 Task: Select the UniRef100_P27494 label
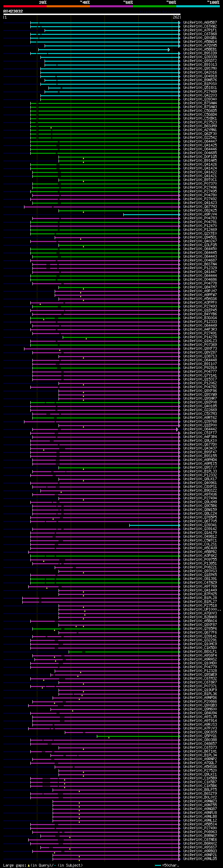[200, 498]
